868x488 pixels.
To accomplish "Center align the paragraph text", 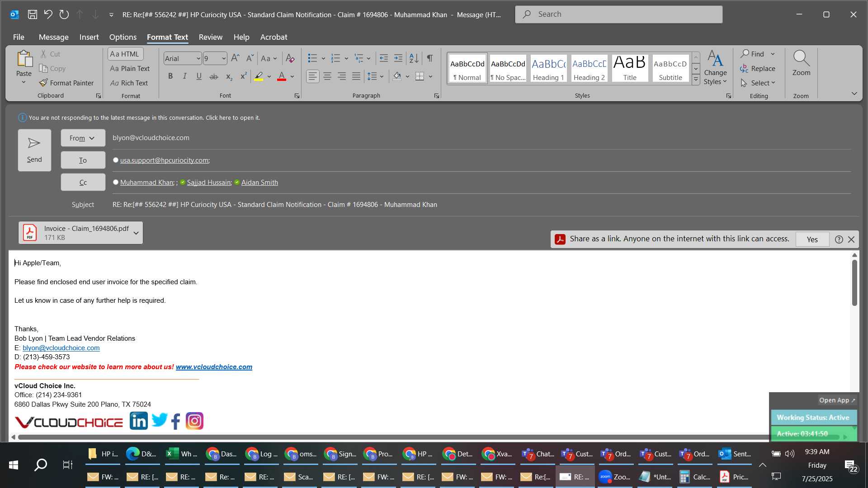I will [x=327, y=76].
